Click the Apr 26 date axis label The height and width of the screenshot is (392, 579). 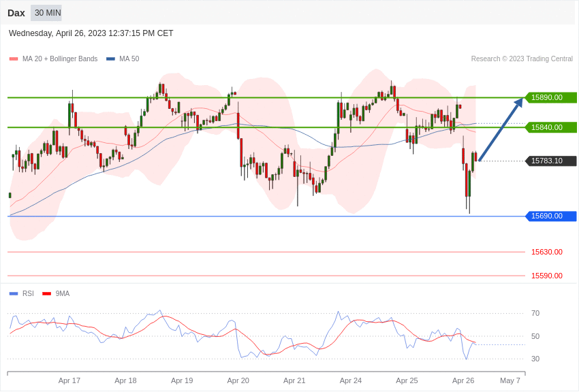pos(463,380)
